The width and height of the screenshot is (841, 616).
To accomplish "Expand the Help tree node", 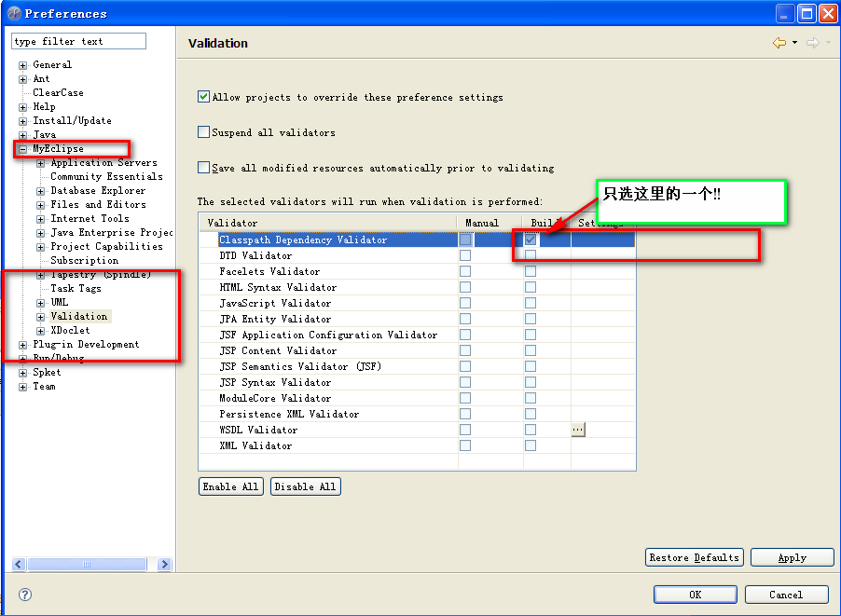I will (x=22, y=107).
